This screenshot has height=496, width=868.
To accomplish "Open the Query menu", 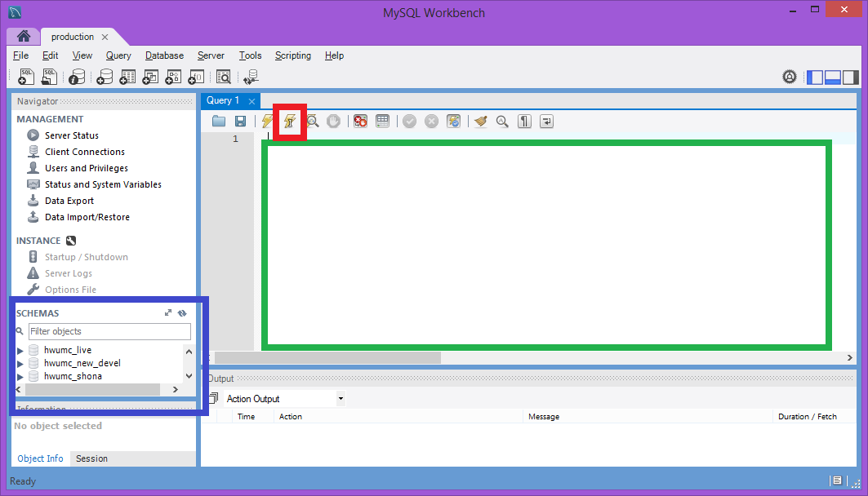I will 118,55.
